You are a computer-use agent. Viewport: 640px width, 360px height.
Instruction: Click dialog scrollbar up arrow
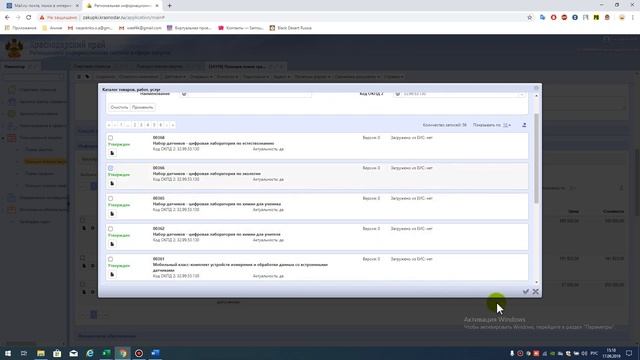pos(536,96)
